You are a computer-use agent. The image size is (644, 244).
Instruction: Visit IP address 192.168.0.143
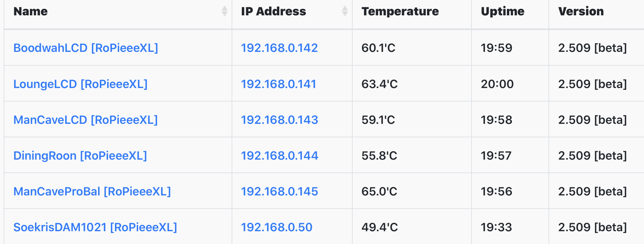coord(280,120)
